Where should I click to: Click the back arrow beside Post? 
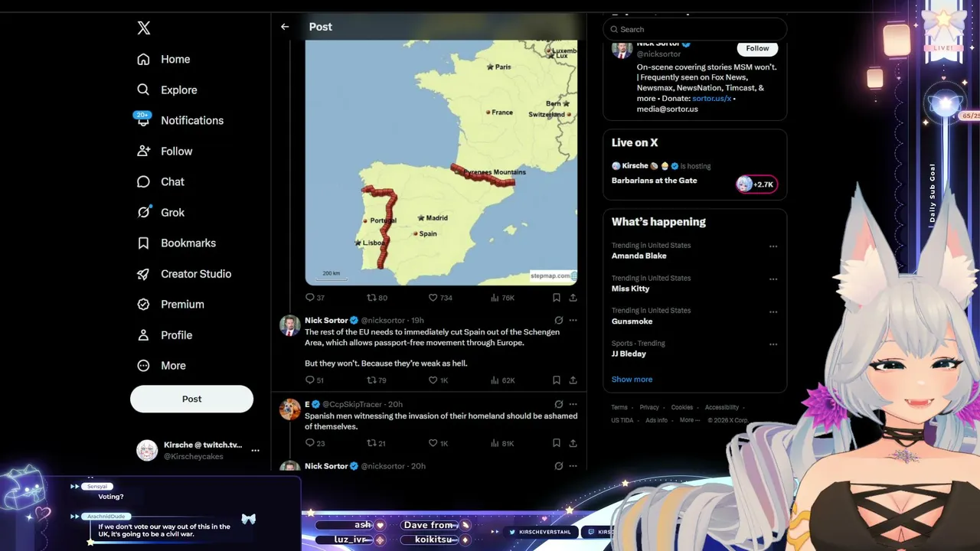pyautogui.click(x=285, y=27)
